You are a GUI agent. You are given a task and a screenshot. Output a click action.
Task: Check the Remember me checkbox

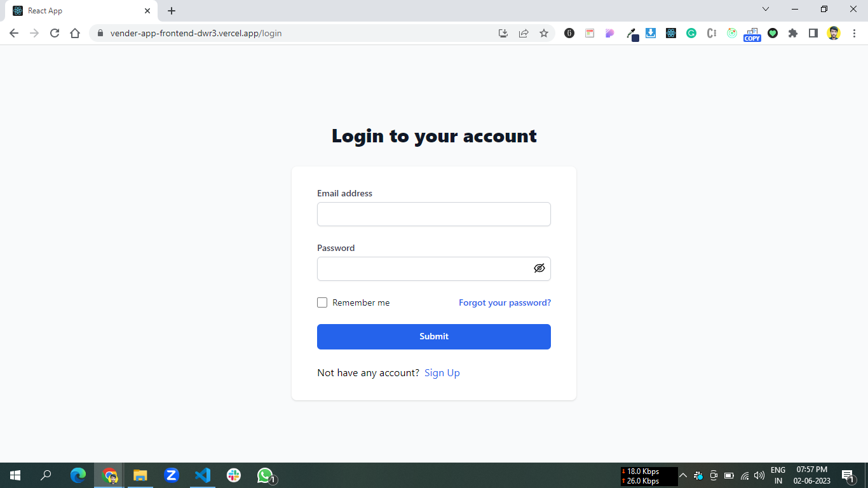pos(322,302)
